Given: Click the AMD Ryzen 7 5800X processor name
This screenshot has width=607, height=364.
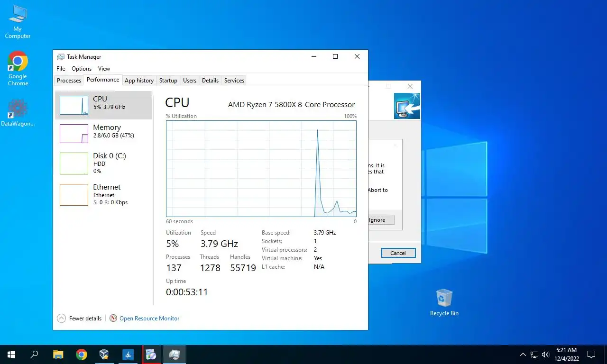Looking at the screenshot, I should pos(291,105).
